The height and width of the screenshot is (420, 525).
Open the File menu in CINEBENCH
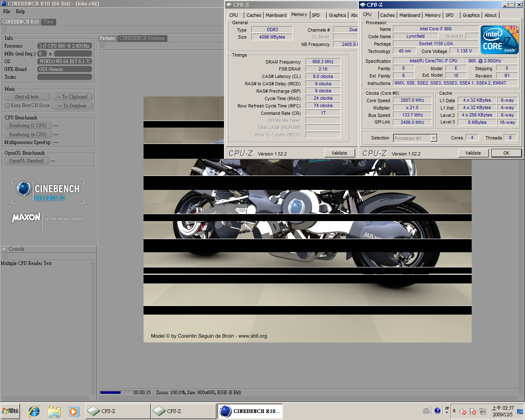tap(7, 11)
